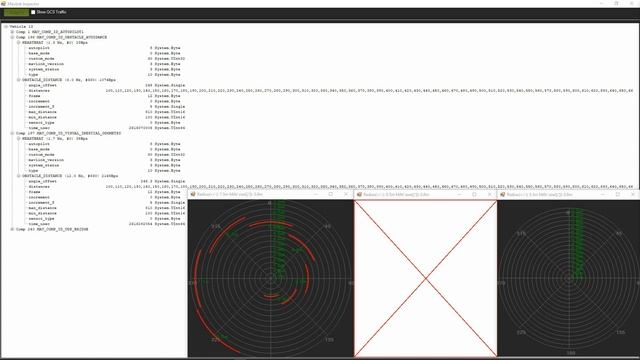Collapse HEARTBEAT under Comp 197
The width and height of the screenshot is (640, 360).
click(x=18, y=139)
